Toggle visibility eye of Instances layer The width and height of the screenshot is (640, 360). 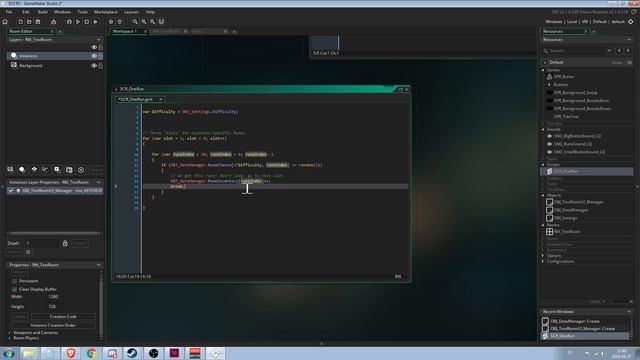coord(94,56)
